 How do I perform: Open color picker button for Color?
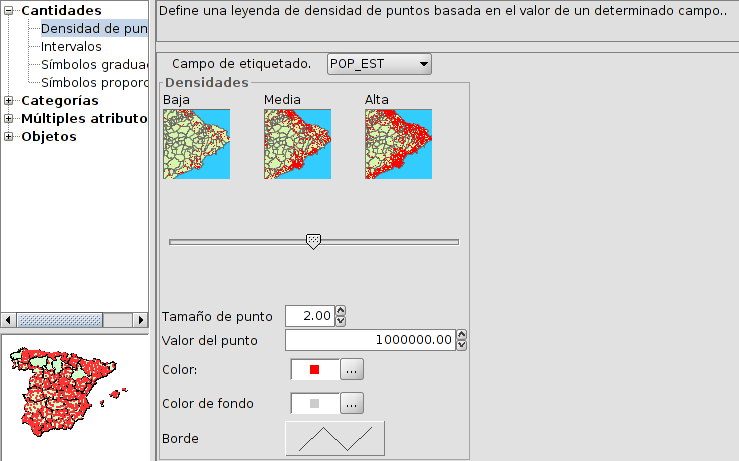coord(351,370)
